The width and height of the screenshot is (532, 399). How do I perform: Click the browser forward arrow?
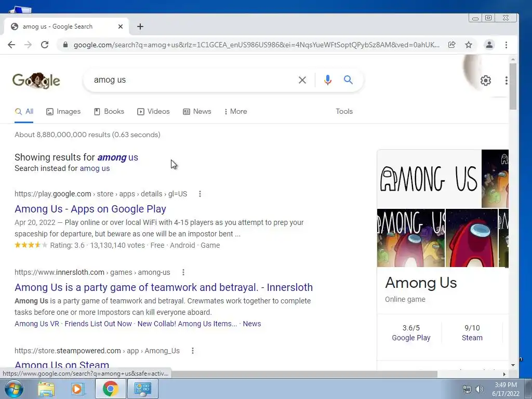pos(28,45)
